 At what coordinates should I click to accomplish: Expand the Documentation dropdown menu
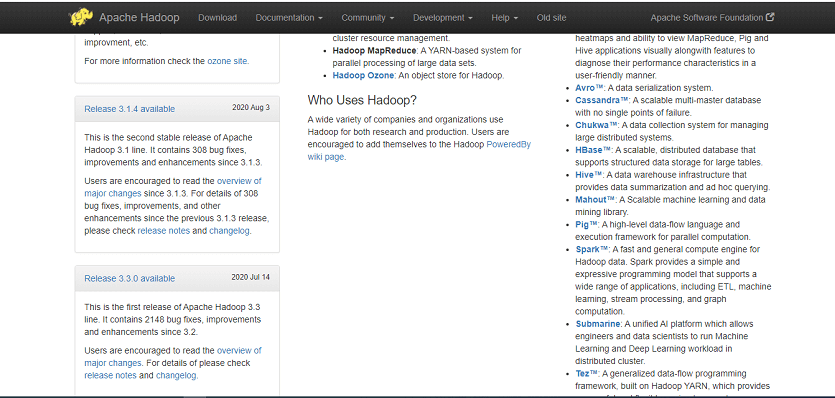point(289,18)
